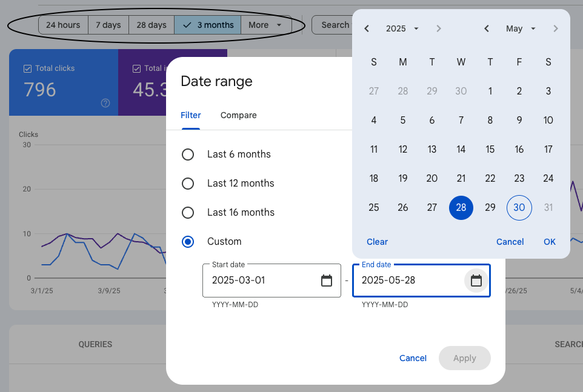Advance to June using the month right arrow
Image resolution: width=583 pixels, height=392 pixels.
coord(556,28)
